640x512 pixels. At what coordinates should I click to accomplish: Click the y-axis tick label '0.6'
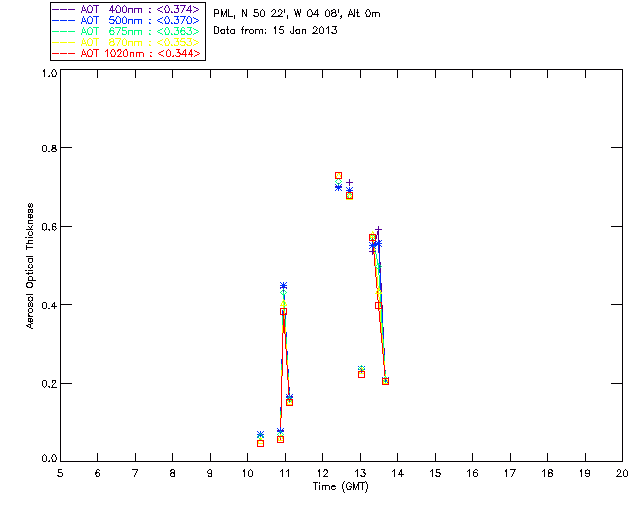tap(49, 227)
